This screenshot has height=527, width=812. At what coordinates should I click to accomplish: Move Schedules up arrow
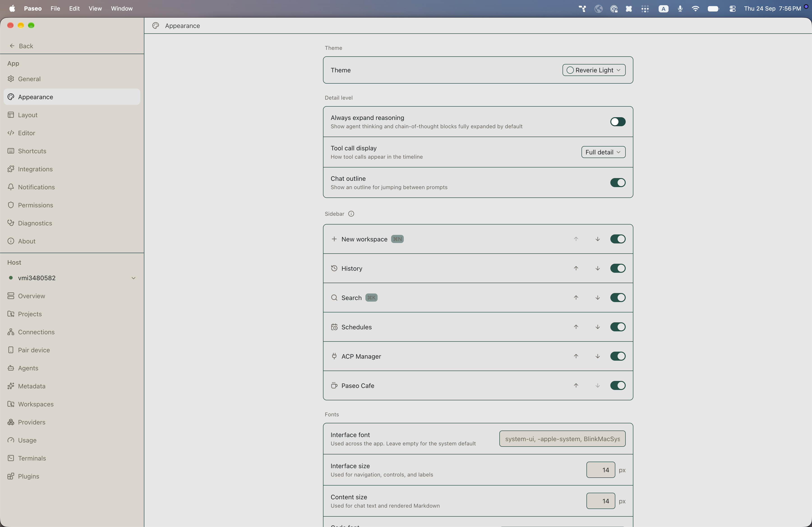click(576, 327)
